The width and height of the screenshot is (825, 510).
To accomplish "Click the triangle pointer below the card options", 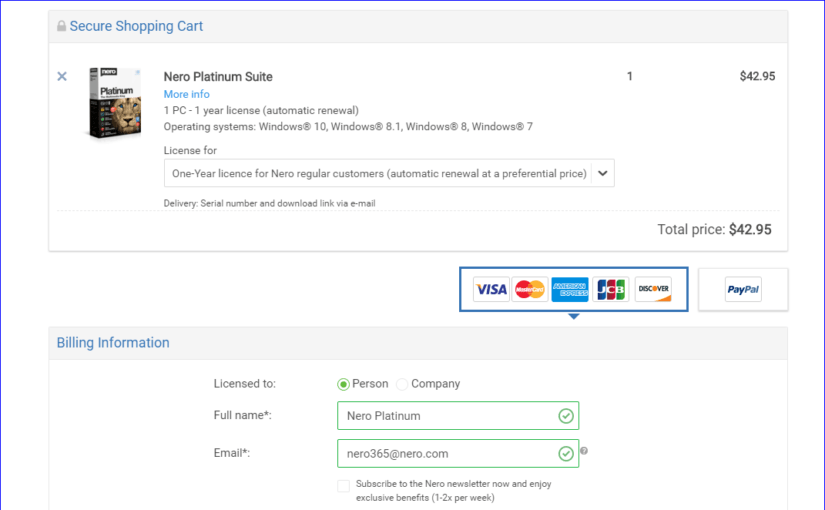I will point(573,316).
